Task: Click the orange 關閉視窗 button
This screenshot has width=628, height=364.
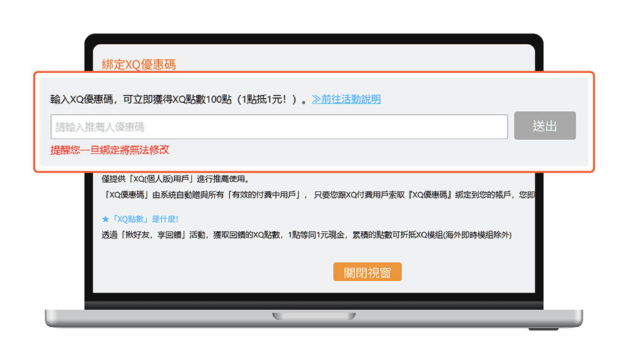Action: point(367,272)
